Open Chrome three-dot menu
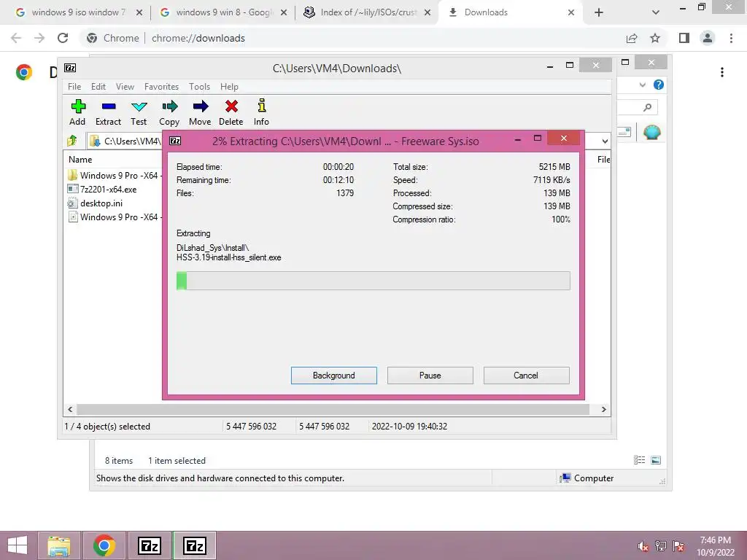 731,38
